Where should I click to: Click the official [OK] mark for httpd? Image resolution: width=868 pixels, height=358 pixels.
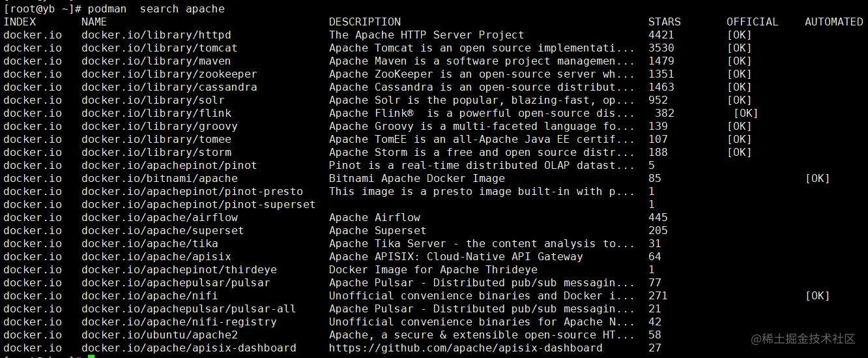click(739, 35)
